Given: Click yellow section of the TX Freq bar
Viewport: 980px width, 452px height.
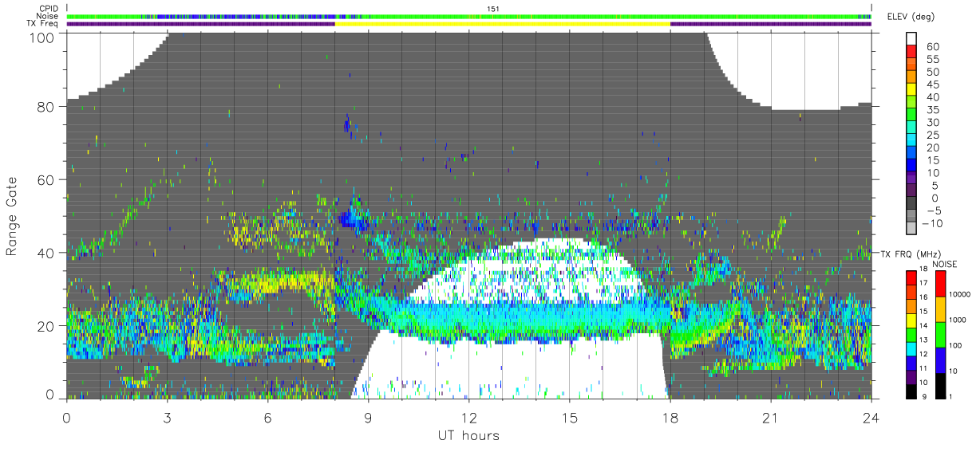Looking at the screenshot, I should [x=502, y=24].
